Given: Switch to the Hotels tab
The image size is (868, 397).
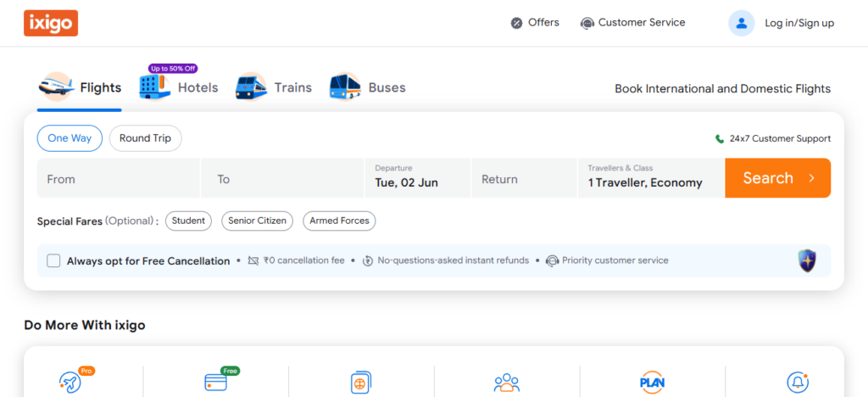Looking at the screenshot, I should [x=178, y=87].
